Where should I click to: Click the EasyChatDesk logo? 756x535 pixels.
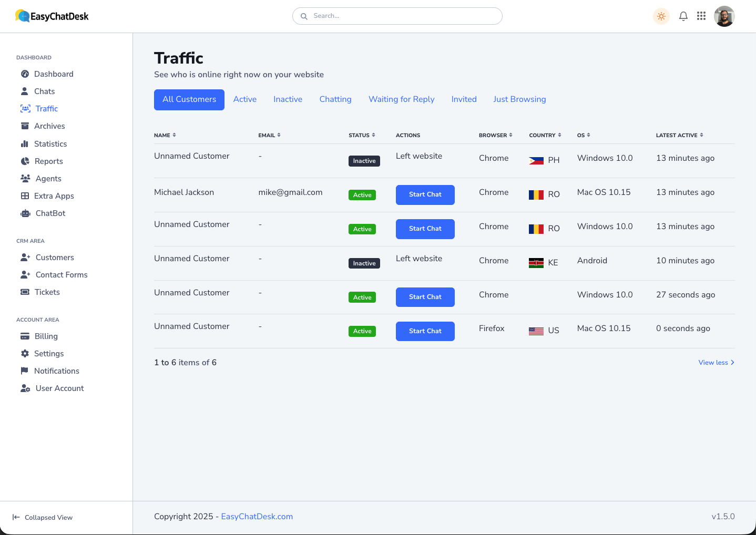52,16
